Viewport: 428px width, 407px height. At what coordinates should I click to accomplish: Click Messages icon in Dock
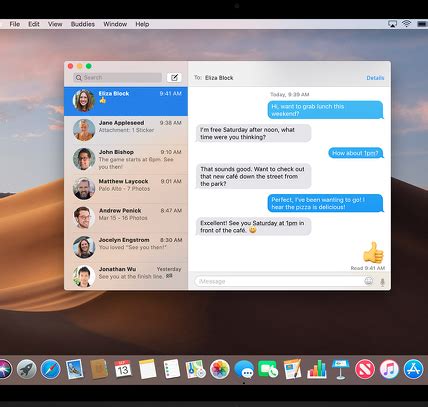click(244, 369)
